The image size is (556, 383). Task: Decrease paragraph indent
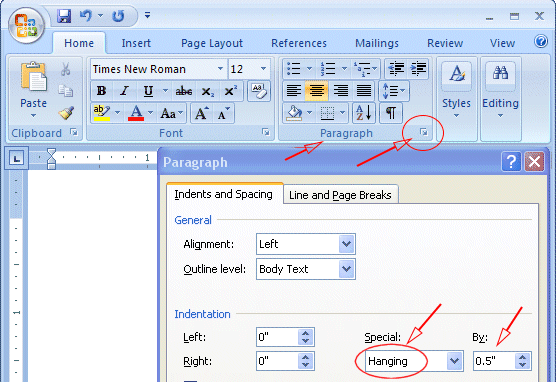tap(396, 68)
